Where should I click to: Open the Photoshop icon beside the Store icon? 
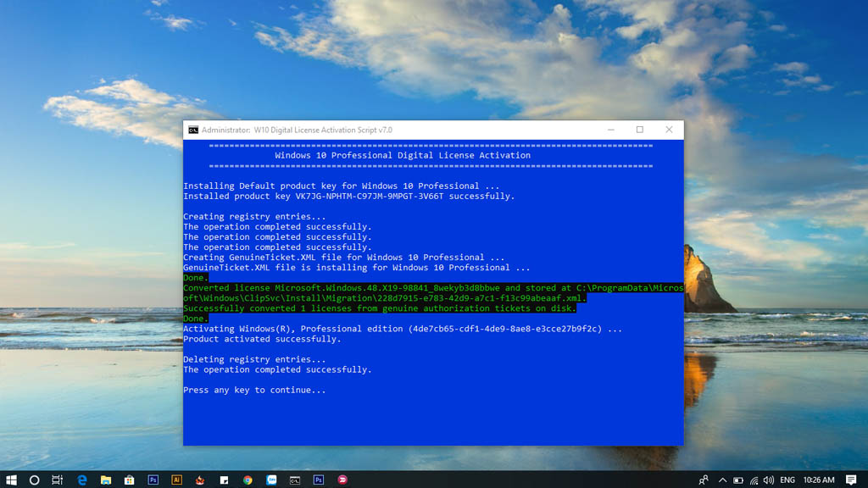153,480
